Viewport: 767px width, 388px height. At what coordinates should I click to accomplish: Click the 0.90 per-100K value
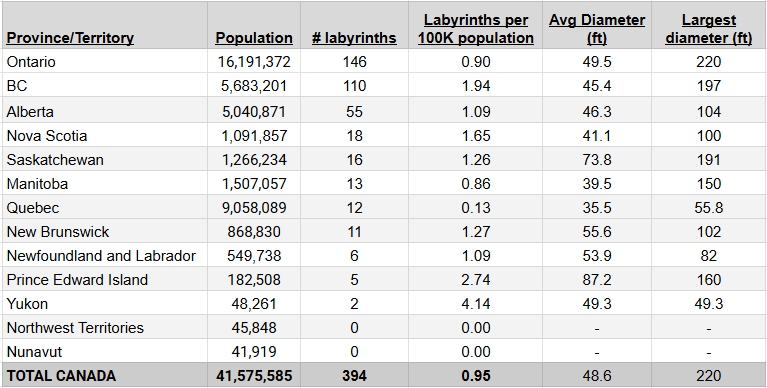476,62
